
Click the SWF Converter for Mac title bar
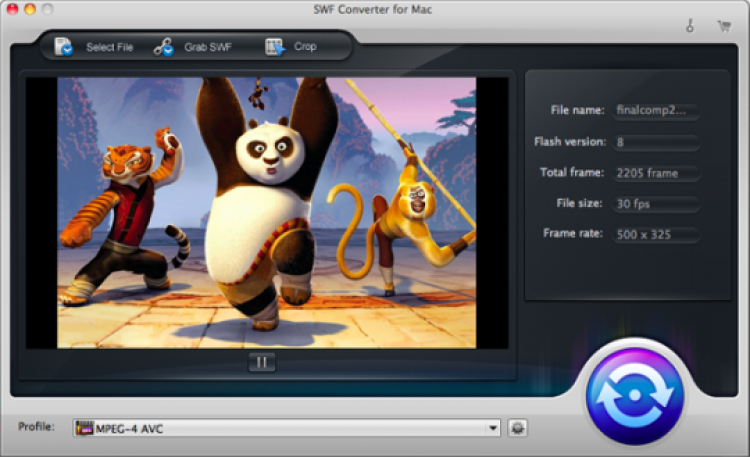tap(375, 9)
